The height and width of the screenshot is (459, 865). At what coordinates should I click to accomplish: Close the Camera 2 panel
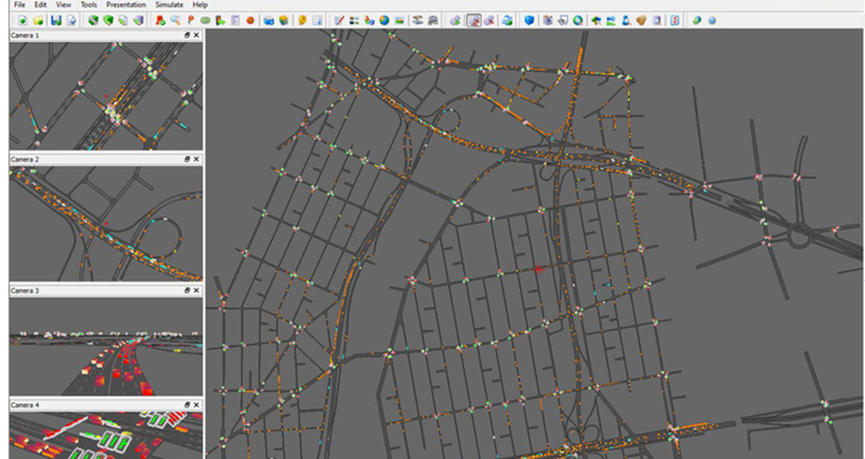tap(196, 159)
